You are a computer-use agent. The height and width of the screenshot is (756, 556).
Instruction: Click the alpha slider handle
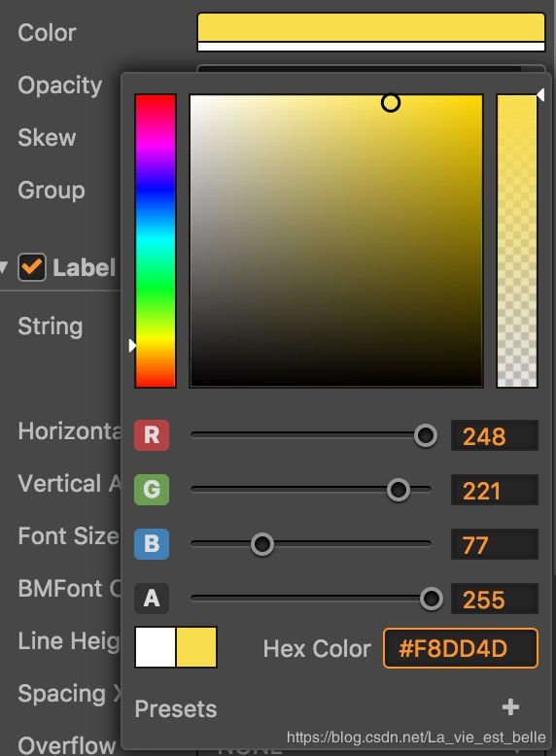pyautogui.click(x=432, y=599)
